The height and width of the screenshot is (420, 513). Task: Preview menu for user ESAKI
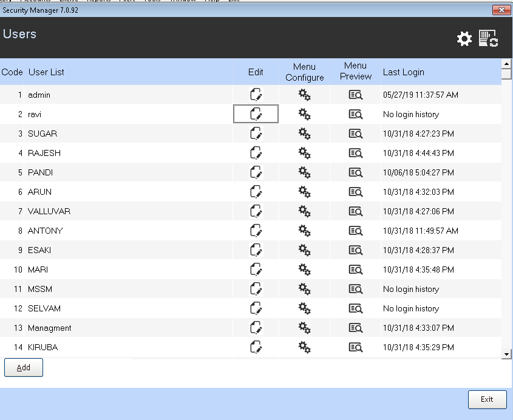(x=355, y=250)
